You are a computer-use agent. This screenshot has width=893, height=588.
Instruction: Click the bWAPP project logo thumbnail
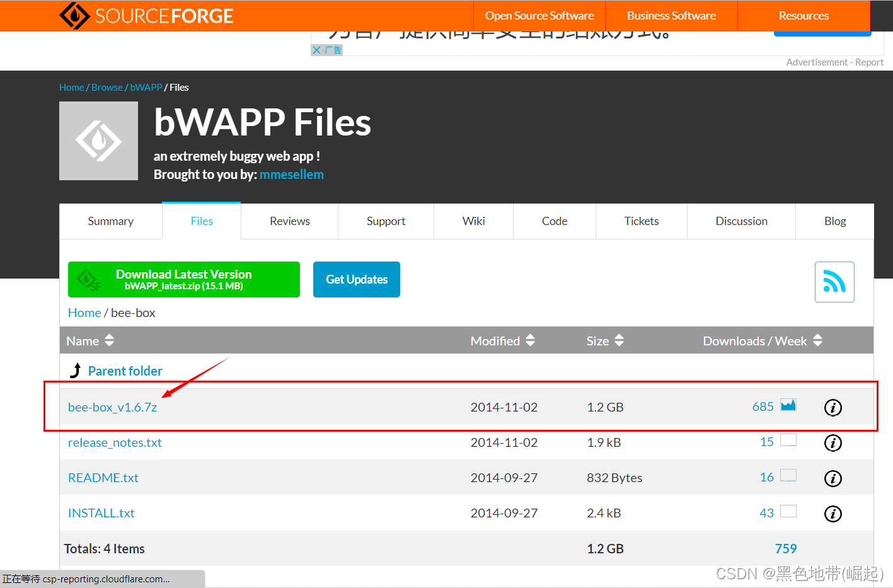[98, 141]
